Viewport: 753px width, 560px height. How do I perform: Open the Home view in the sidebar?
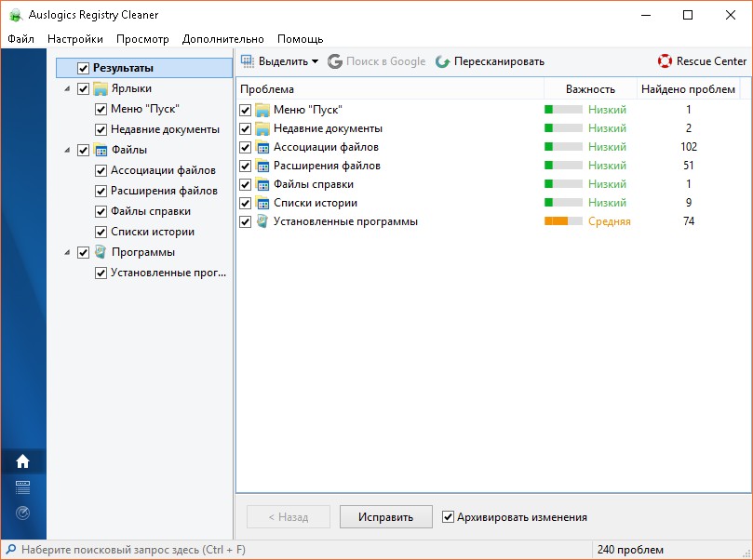pos(22,461)
